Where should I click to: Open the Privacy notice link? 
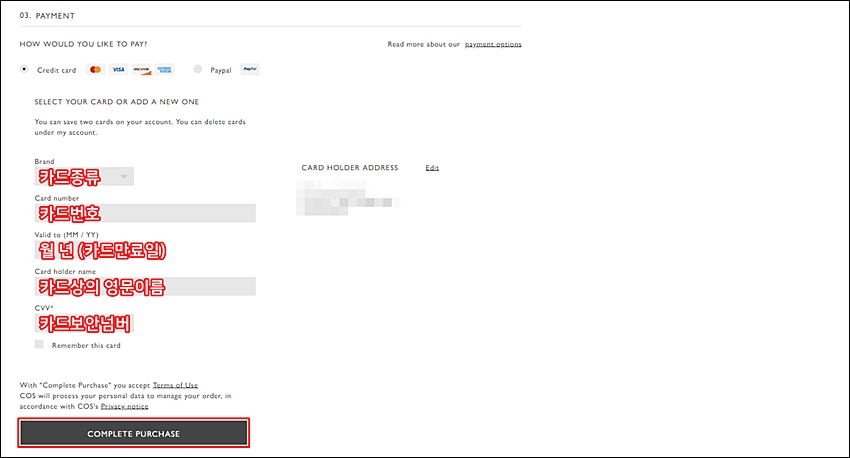[x=125, y=407]
